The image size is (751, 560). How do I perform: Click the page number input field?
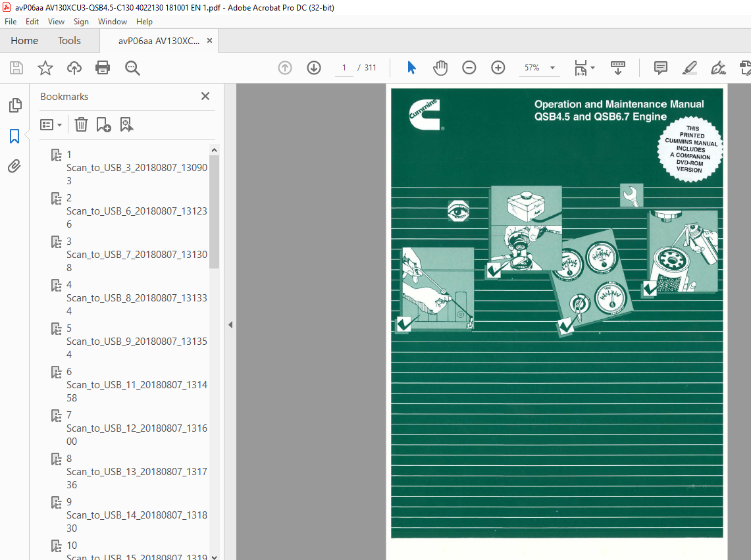[x=344, y=68]
